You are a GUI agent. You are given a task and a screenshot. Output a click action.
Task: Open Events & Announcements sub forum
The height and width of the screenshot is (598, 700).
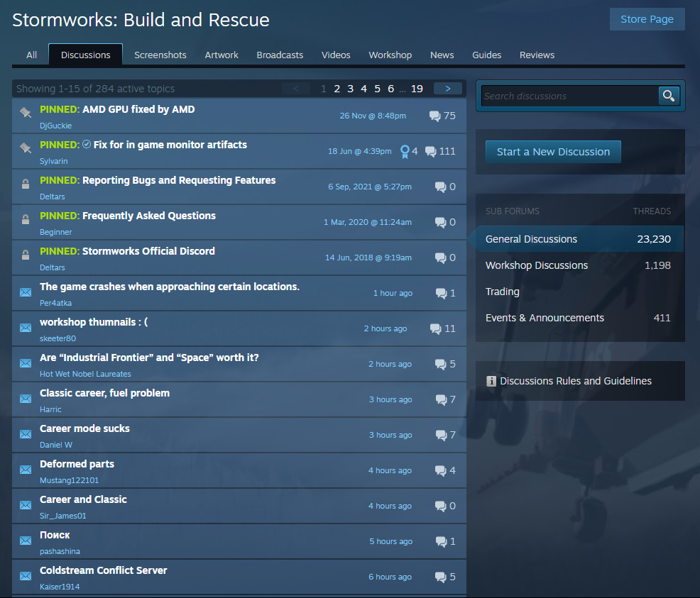[x=579, y=318]
